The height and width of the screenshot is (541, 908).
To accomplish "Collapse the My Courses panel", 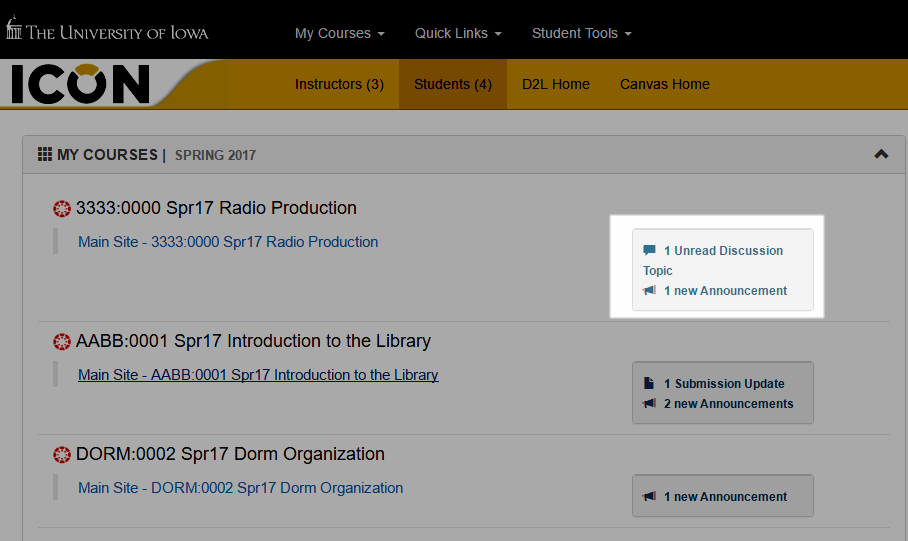I will click(x=881, y=154).
